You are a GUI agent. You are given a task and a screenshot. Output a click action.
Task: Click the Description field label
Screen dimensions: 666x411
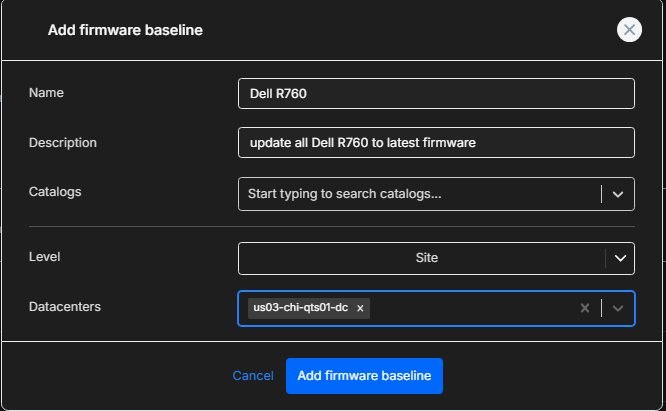pyautogui.click(x=63, y=143)
